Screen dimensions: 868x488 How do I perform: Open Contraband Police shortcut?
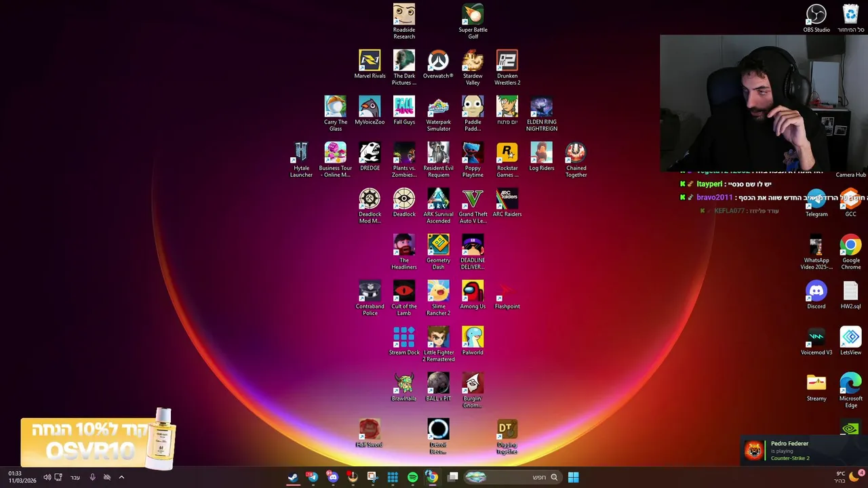(x=370, y=298)
